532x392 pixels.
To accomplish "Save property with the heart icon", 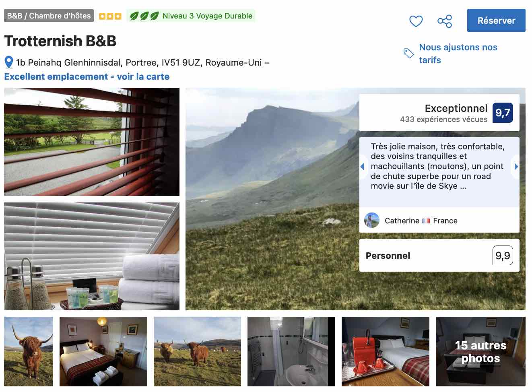I will (x=416, y=21).
